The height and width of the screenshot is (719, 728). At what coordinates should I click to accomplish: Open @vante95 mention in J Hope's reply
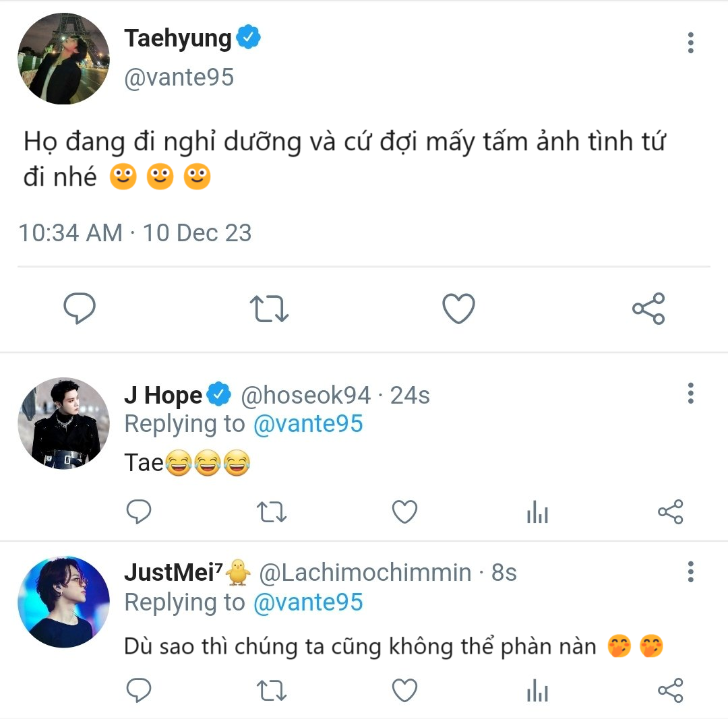(308, 425)
